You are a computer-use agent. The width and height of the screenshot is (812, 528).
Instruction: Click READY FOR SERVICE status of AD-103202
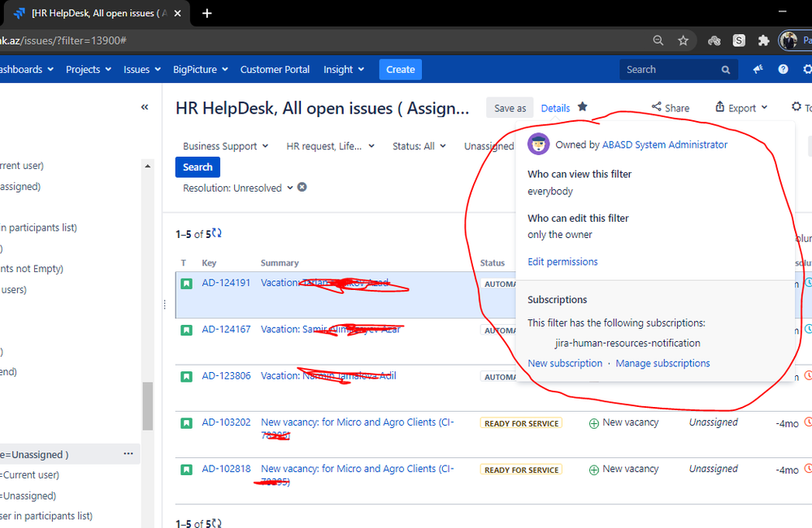click(522, 423)
